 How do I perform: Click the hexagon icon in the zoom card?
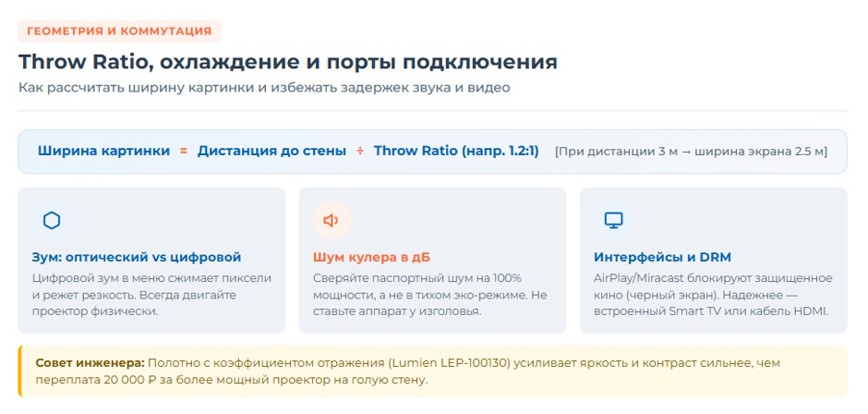pos(52,221)
